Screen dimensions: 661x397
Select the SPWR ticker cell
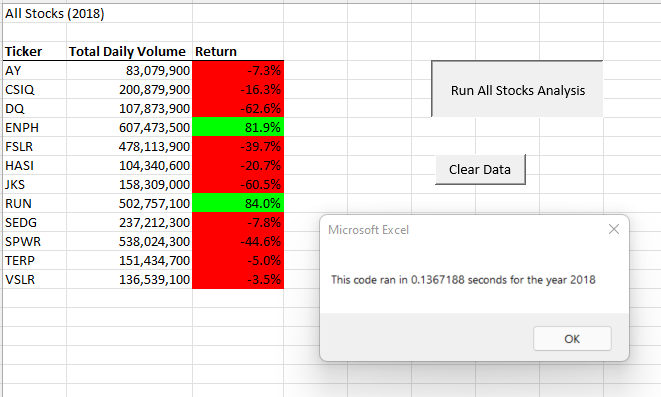coord(35,241)
